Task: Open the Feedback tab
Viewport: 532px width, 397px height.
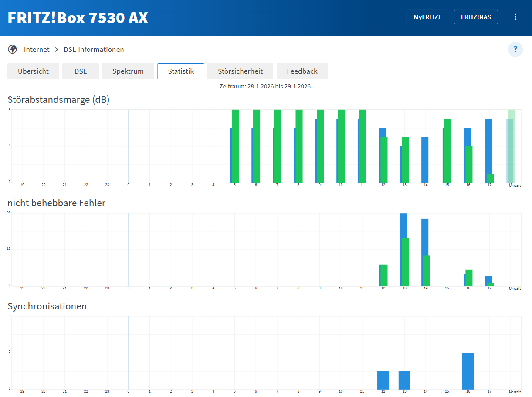Action: pos(302,71)
